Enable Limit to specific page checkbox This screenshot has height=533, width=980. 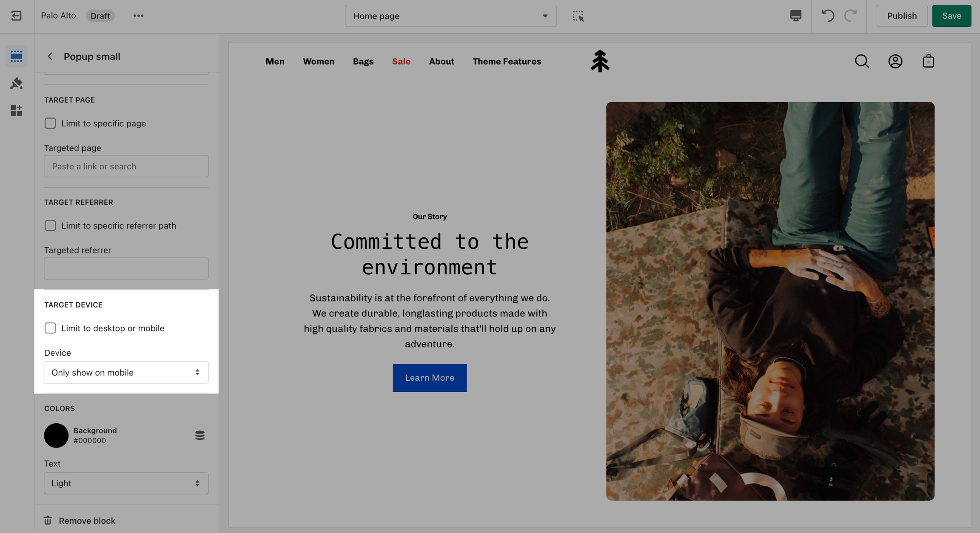click(50, 123)
